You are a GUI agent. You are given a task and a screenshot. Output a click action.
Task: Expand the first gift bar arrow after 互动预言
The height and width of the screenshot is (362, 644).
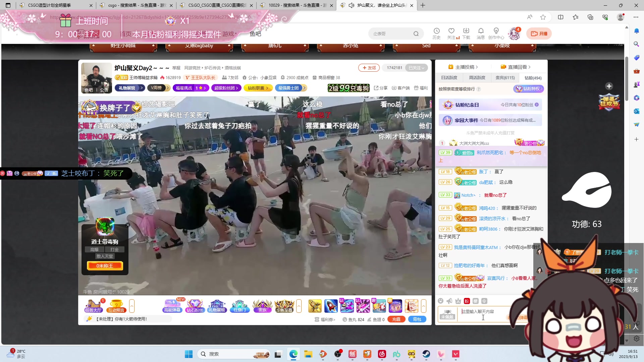tap(132, 306)
